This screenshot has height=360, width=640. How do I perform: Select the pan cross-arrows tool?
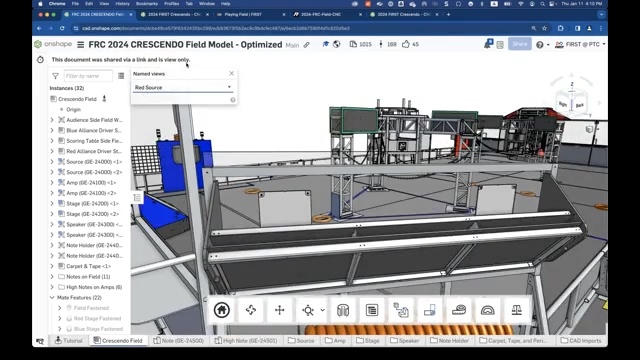pyautogui.click(x=280, y=310)
